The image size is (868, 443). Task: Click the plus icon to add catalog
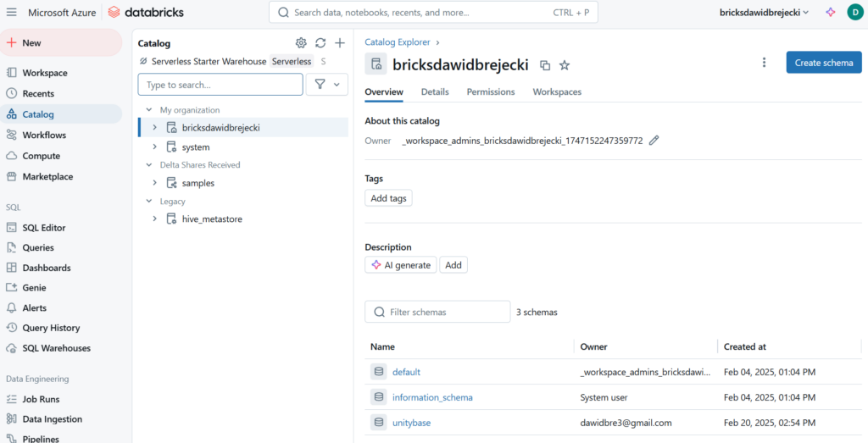(340, 43)
